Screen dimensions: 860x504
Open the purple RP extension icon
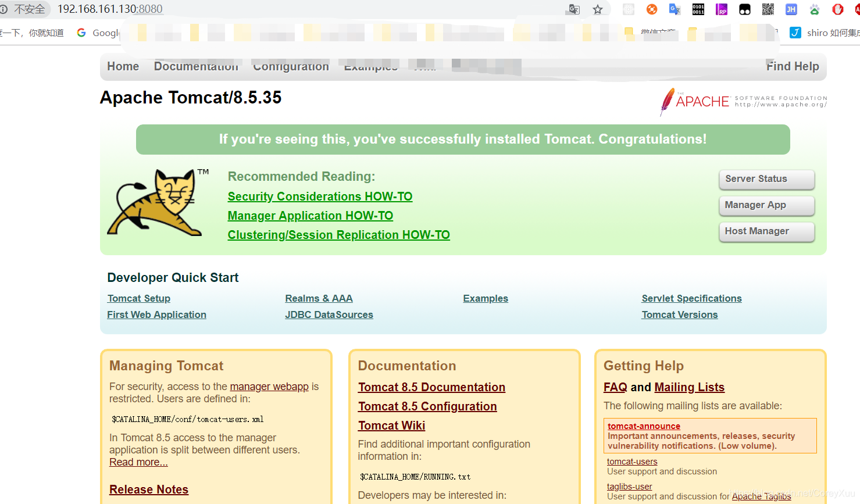pyautogui.click(x=722, y=9)
